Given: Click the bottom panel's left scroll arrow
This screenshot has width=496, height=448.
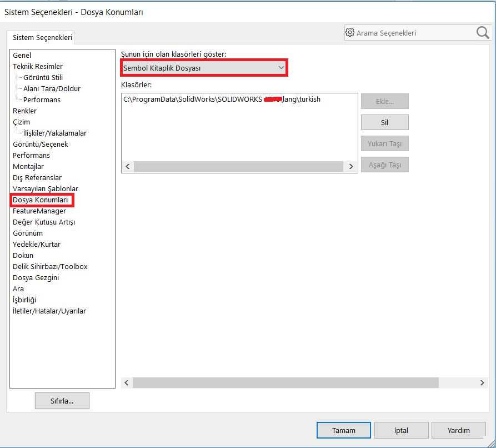Looking at the screenshot, I should [127, 382].
